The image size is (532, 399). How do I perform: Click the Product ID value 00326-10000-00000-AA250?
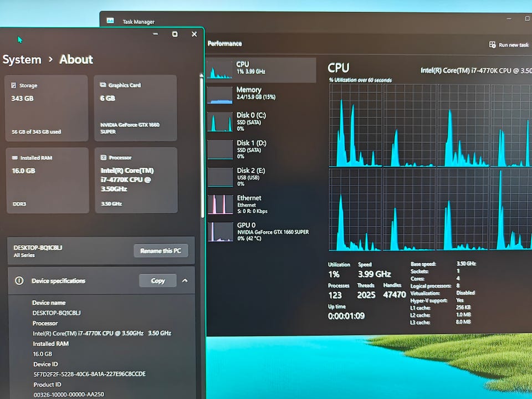click(x=69, y=394)
